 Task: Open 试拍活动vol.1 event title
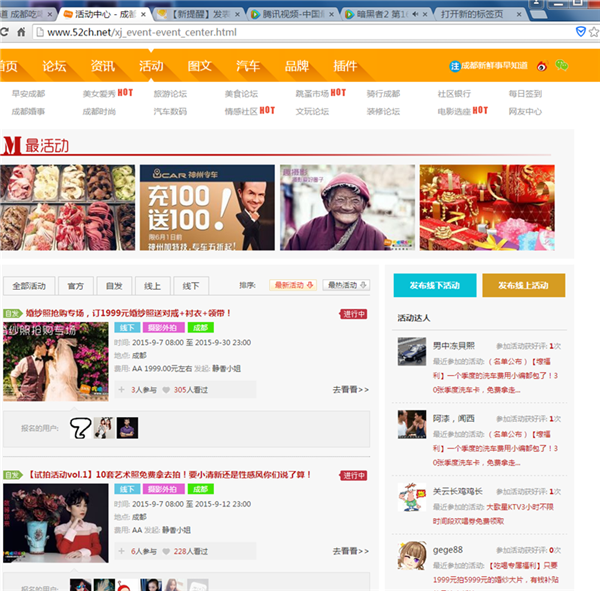[170, 475]
